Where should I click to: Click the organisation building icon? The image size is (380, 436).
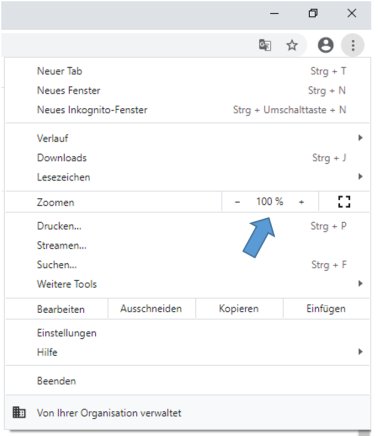19,412
